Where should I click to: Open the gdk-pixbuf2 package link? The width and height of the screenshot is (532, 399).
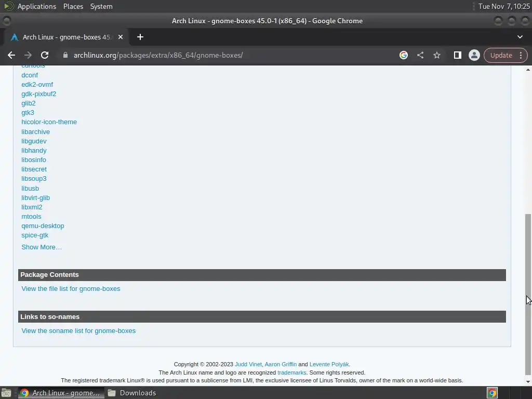coord(38,94)
